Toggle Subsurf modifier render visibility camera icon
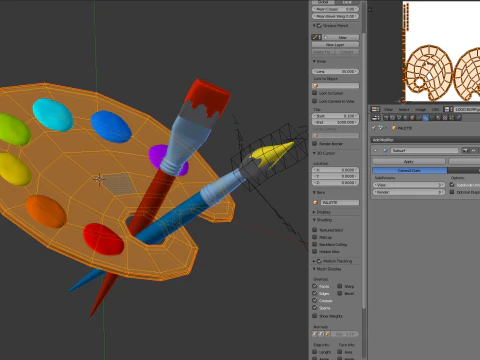 (465, 151)
